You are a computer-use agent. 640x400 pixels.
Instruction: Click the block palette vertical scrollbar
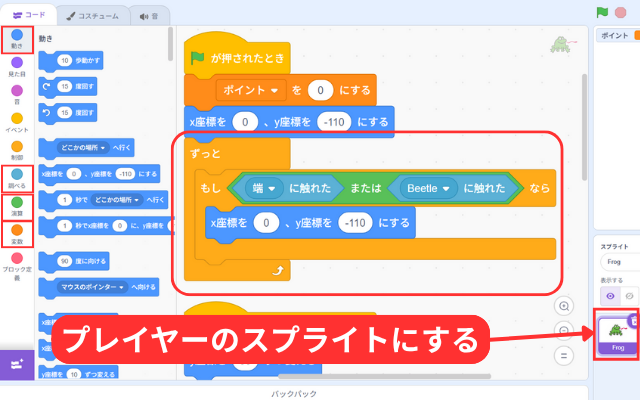coord(170,44)
